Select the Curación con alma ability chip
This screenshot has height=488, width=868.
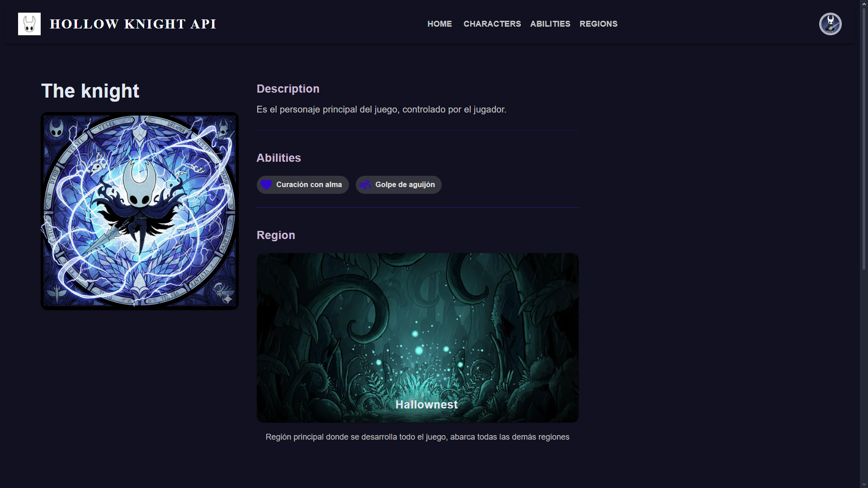coord(302,185)
